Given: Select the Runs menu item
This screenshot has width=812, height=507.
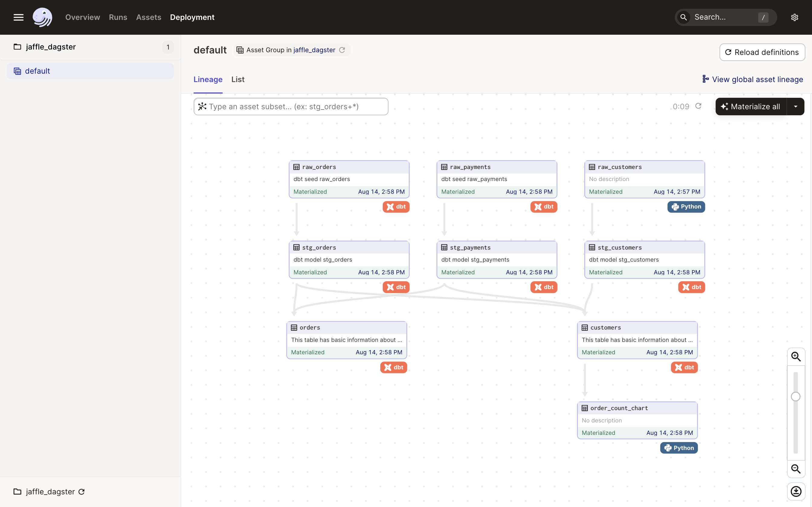Looking at the screenshot, I should 118,17.
